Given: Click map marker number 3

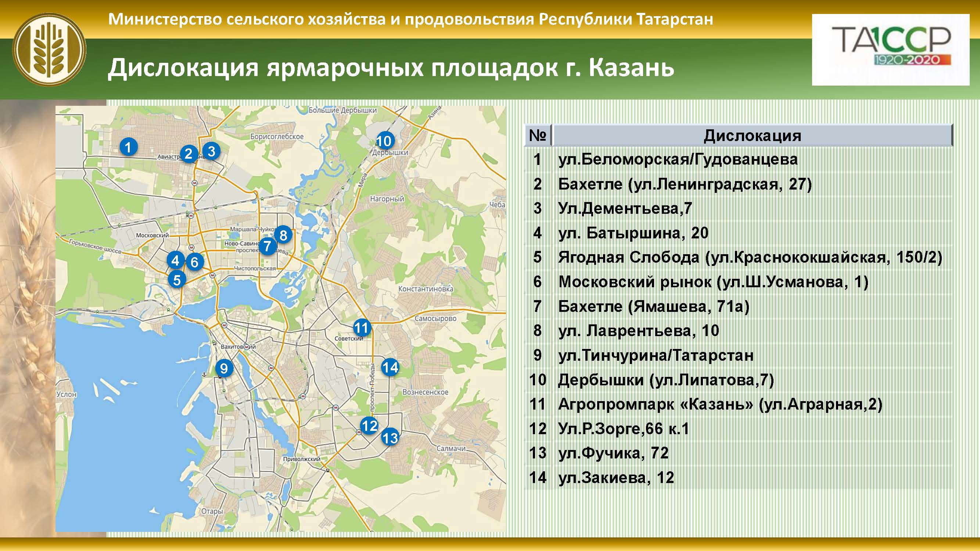Looking at the screenshot, I should click(x=211, y=151).
